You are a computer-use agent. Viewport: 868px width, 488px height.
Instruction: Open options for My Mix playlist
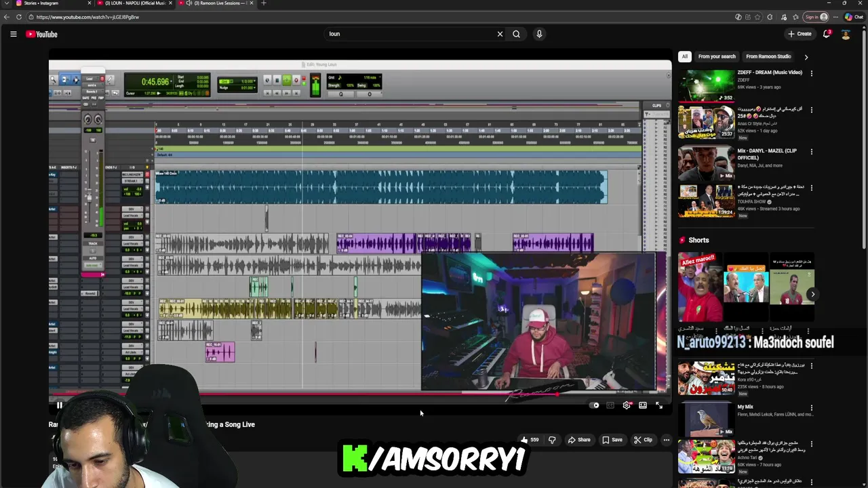[x=812, y=408]
